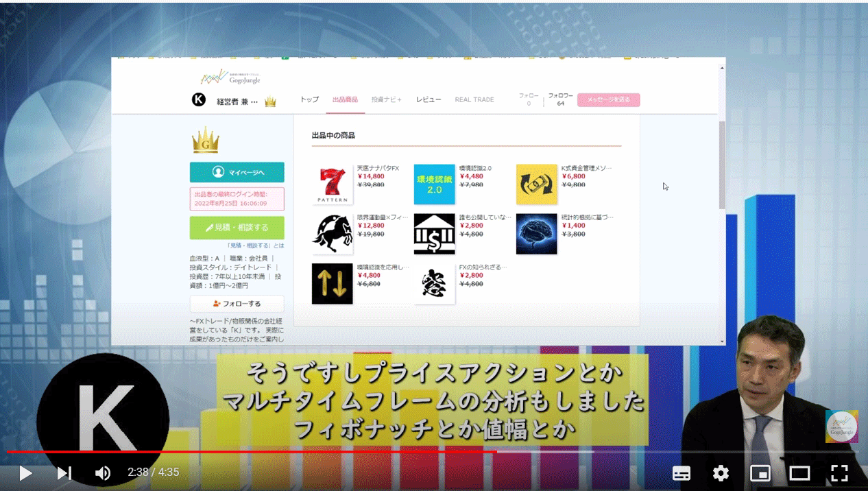This screenshot has width=868, height=491.
Task: Enable miniplayer mode
Action: point(760,473)
